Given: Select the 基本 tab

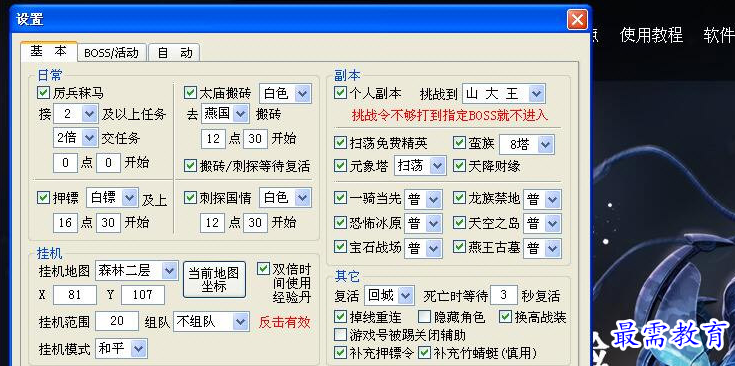Looking at the screenshot, I should pos(49,52).
